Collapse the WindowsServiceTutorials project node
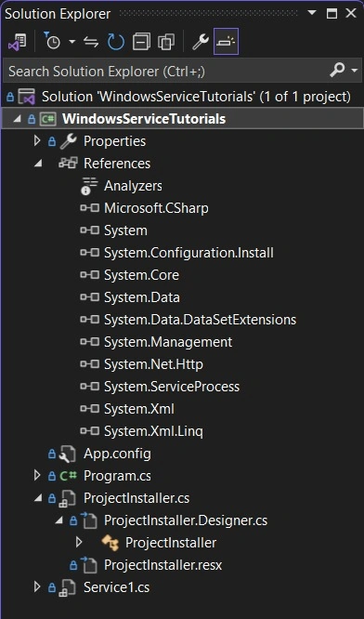This screenshot has width=364, height=619. point(17,119)
